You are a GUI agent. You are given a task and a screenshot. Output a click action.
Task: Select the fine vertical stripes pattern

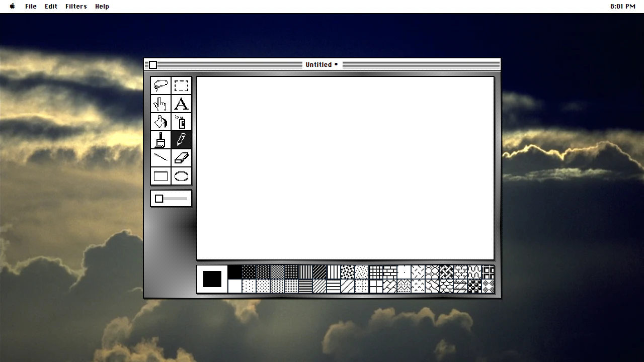pos(305,273)
